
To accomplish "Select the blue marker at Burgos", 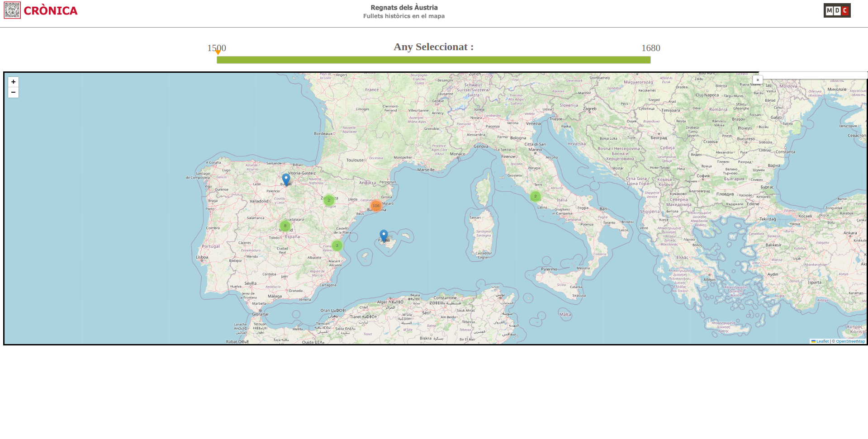I will click(x=286, y=179).
